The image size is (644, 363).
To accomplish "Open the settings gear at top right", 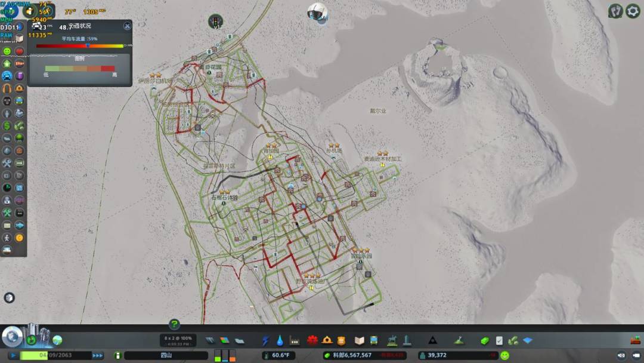I will coord(633,11).
